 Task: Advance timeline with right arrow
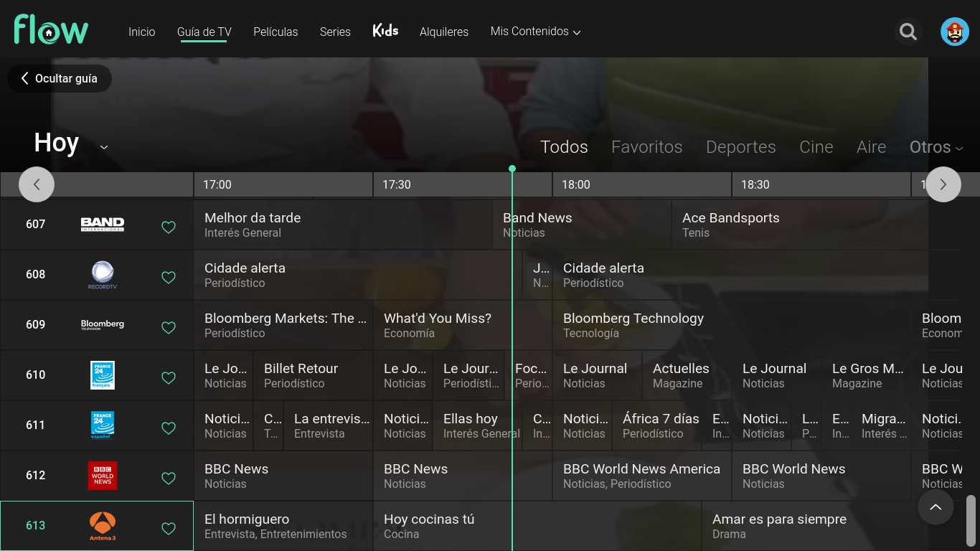[x=943, y=184]
